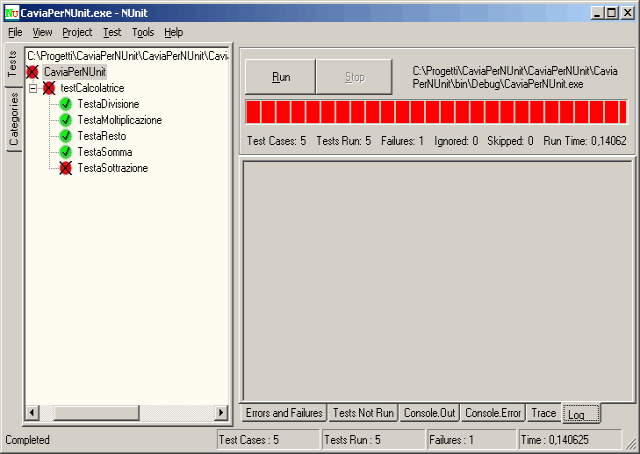Select the Log tab
The height and width of the screenshot is (454, 640).
click(x=581, y=414)
